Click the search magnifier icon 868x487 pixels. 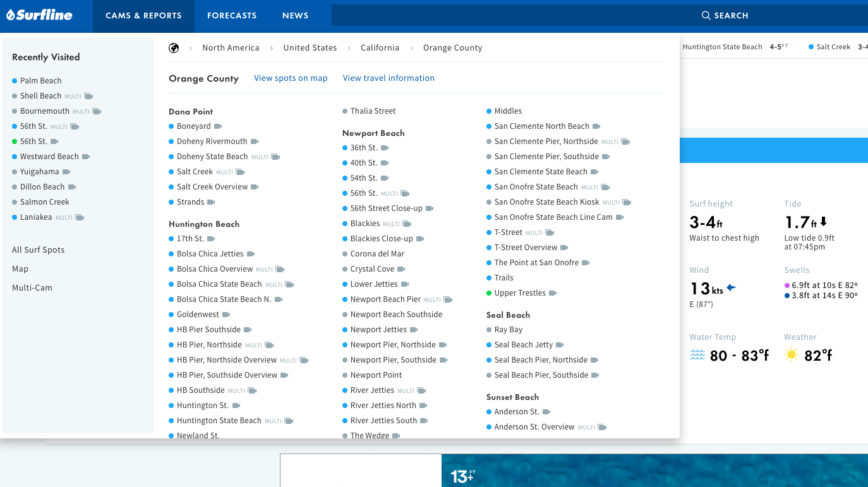click(706, 15)
